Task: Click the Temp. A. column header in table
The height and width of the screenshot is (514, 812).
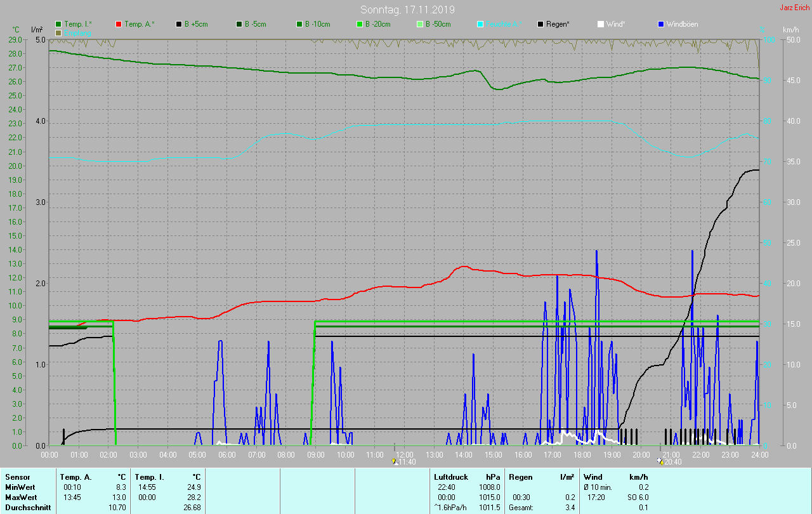Action: (75, 477)
